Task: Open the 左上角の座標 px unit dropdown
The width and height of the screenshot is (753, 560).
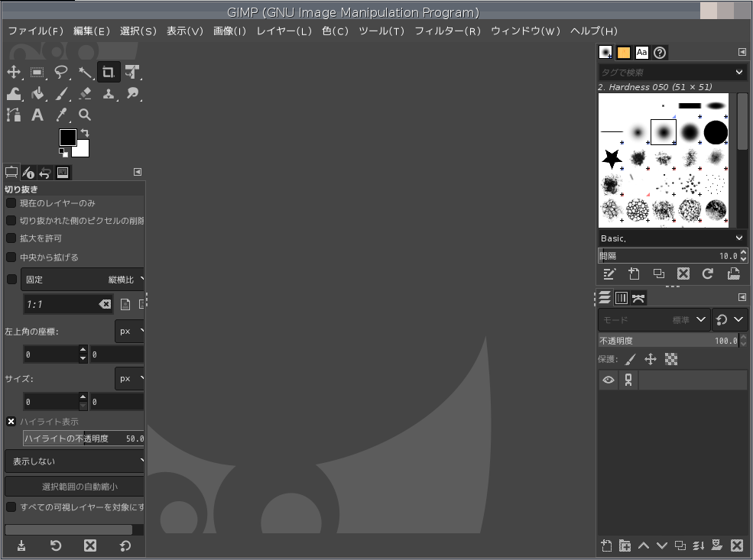Action: click(x=129, y=331)
